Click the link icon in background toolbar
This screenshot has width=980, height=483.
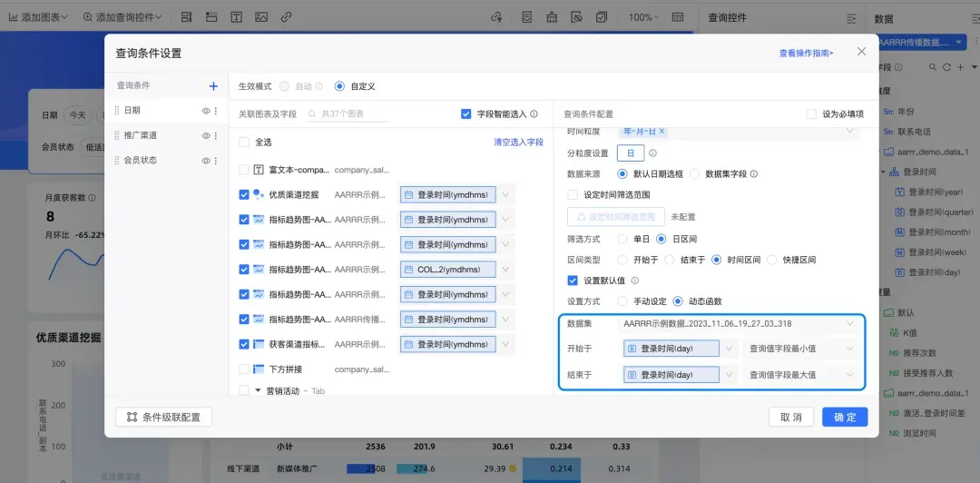tap(286, 17)
